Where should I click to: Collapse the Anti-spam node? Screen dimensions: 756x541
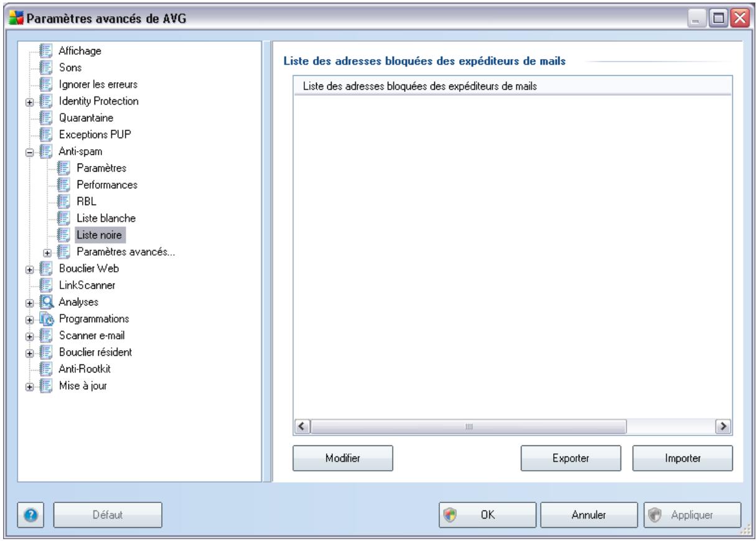(x=29, y=152)
